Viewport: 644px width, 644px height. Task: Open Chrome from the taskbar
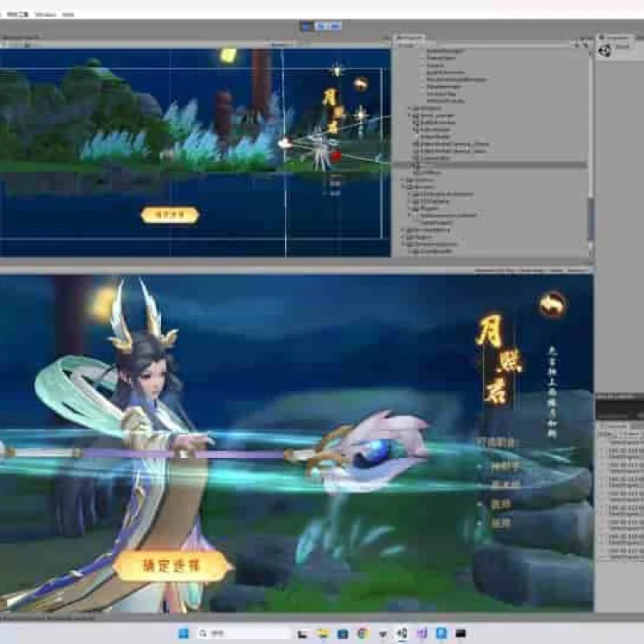click(362, 634)
